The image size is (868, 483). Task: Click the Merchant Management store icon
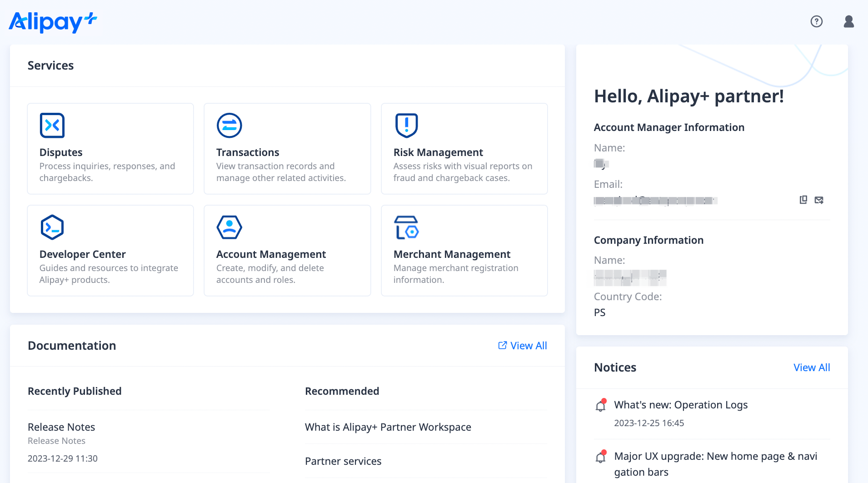[406, 227]
